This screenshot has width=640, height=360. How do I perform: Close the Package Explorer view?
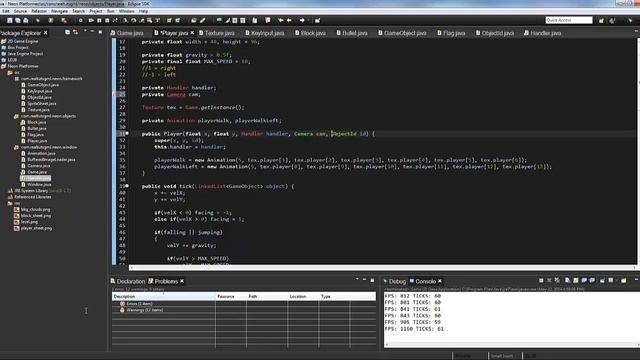pos(45,33)
